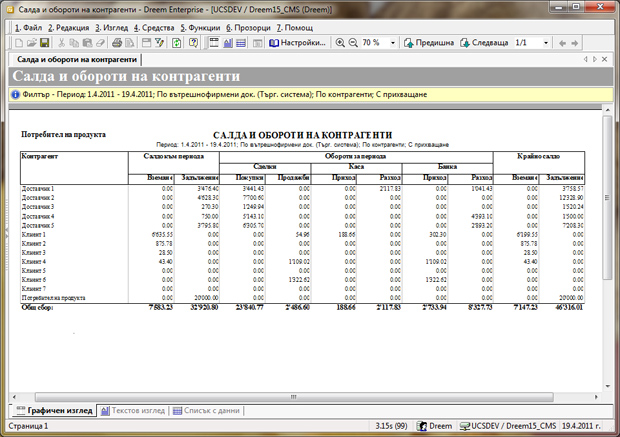Switch to Текстов изглед tab
The height and width of the screenshot is (437, 620).
click(133, 411)
